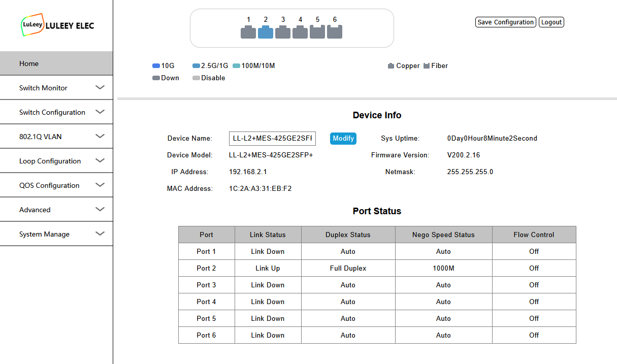Expand Loop Configuration chevron
617x364 pixels.
(100, 160)
